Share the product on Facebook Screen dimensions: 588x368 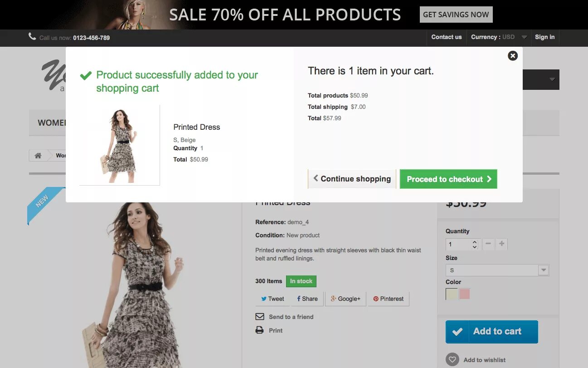click(x=307, y=299)
